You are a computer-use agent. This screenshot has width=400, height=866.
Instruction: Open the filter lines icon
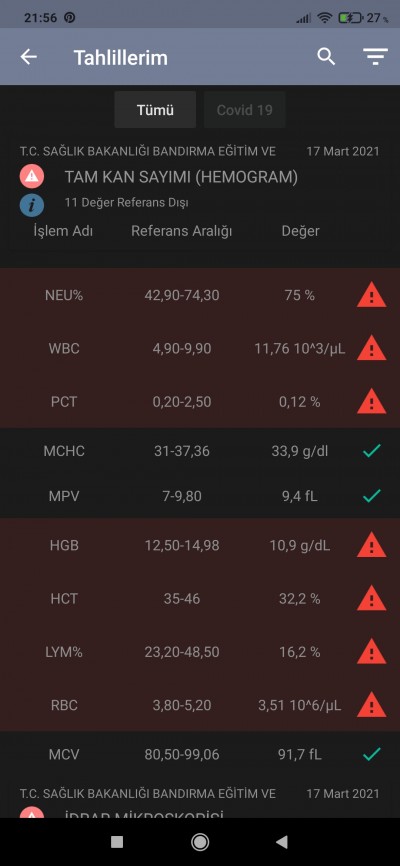click(x=375, y=57)
